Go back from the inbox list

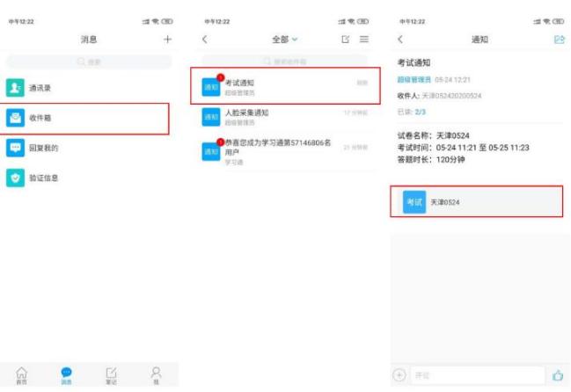point(205,40)
